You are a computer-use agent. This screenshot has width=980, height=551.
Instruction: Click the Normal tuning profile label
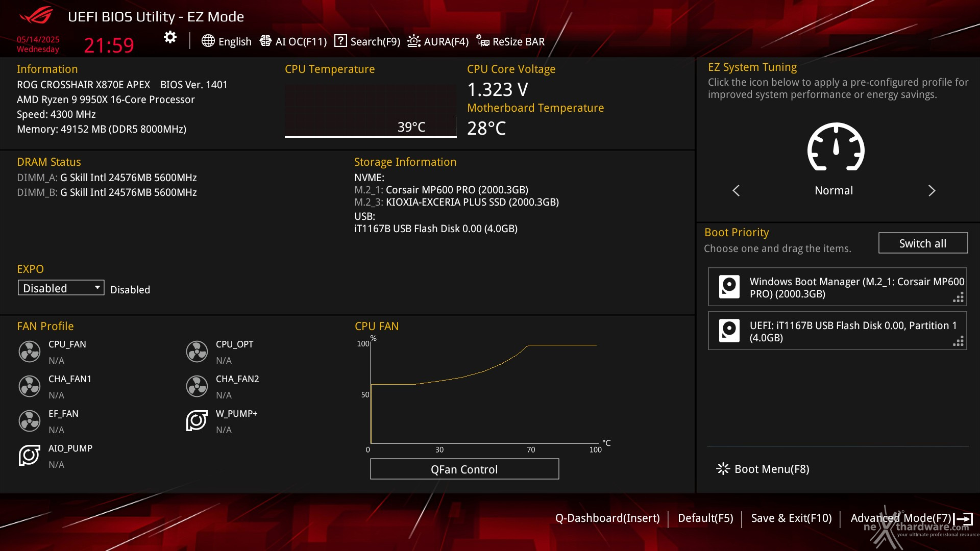tap(834, 191)
